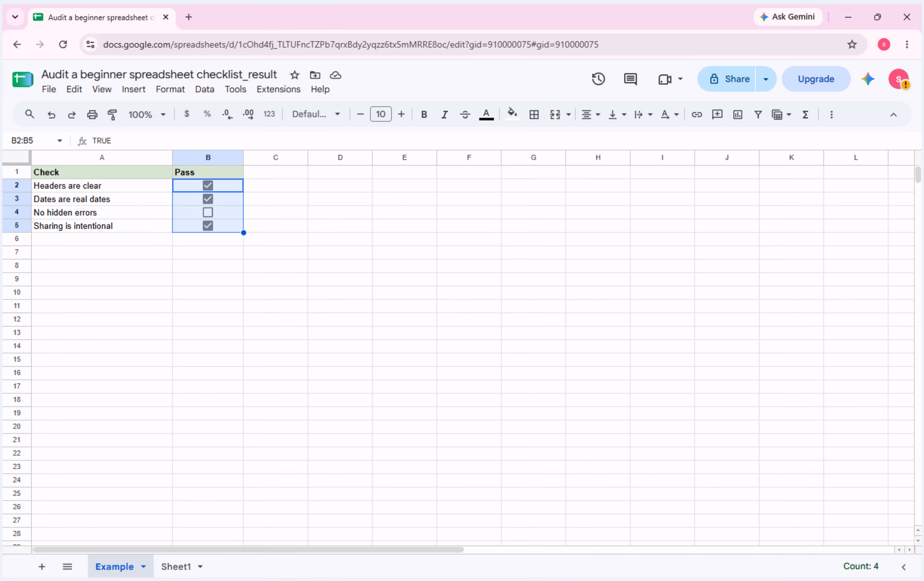Open more formats 123 button
924x581 pixels.
269,114
